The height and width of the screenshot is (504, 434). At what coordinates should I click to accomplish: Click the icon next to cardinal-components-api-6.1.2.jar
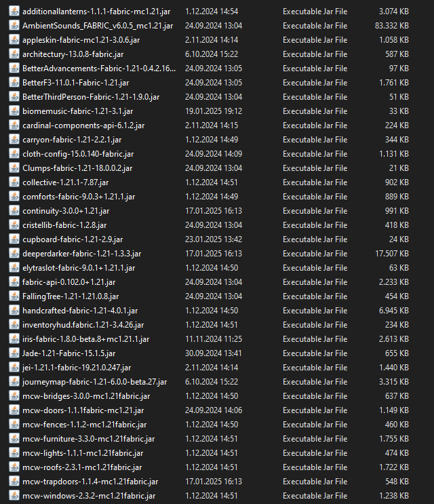[x=14, y=125]
